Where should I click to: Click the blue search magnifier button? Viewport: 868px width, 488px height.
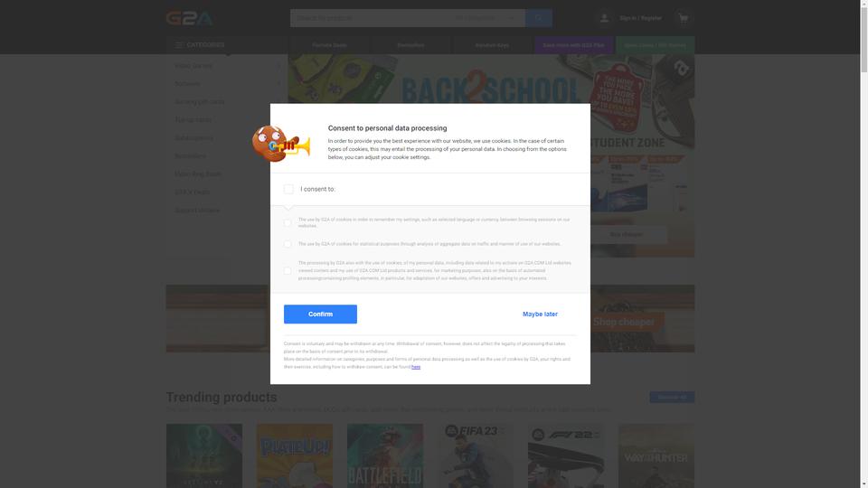tap(539, 18)
